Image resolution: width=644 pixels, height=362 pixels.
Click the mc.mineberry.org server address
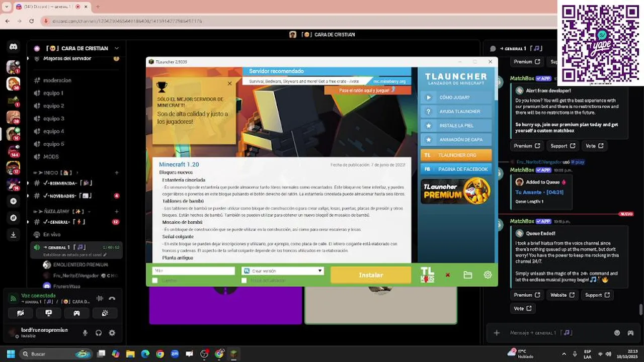(389, 81)
